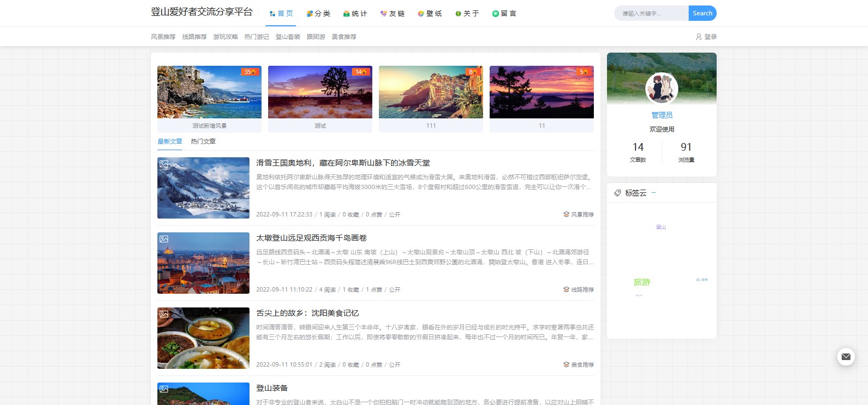Open the 友链 navigation item
Image resolution: width=868 pixels, height=405 pixels.
pos(392,14)
